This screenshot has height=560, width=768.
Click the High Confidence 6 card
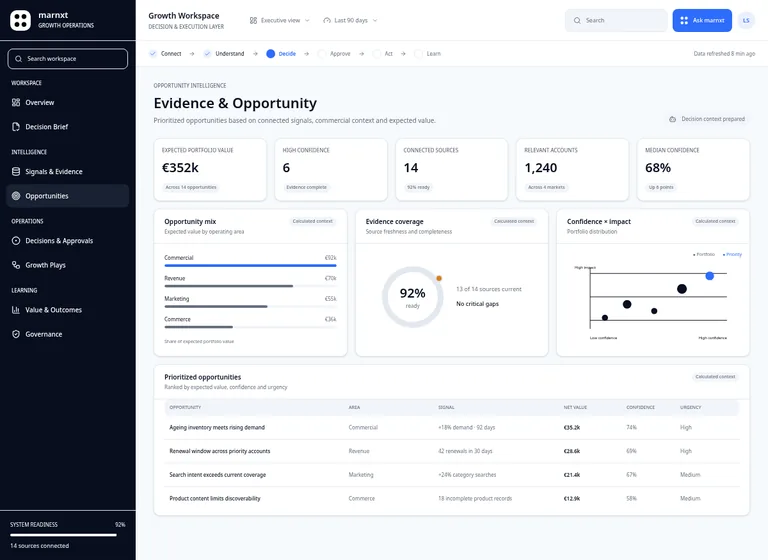point(331,170)
